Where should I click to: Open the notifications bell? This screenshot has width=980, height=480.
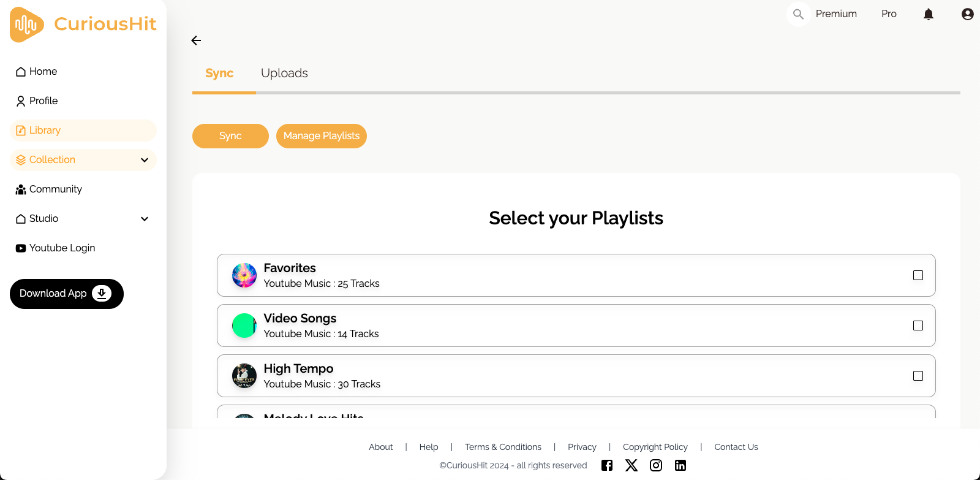tap(929, 14)
